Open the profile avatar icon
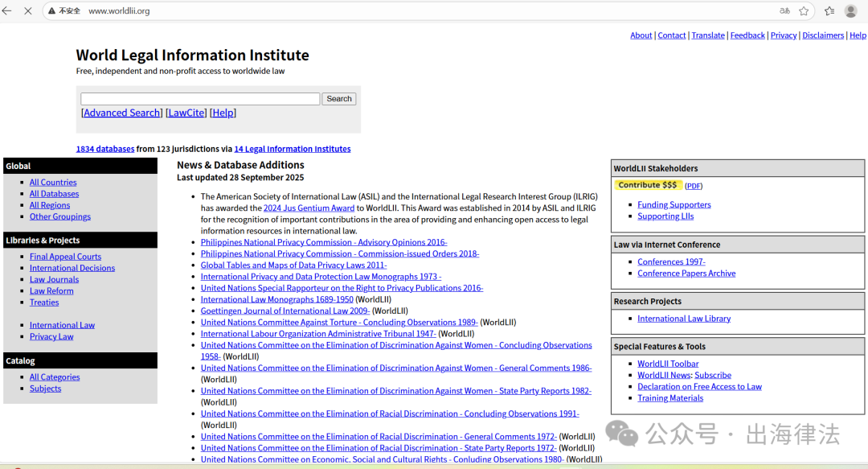Viewport: 868px width, 469px height. pos(851,10)
